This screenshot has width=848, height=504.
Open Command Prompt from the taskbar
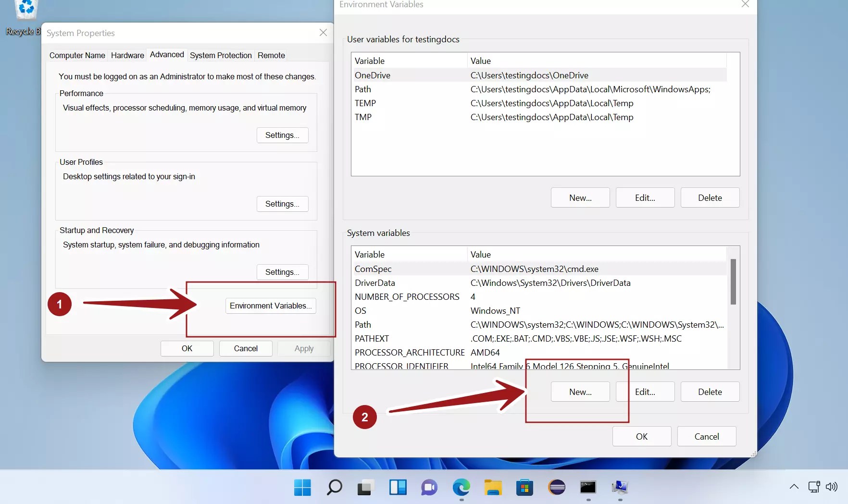(x=588, y=487)
